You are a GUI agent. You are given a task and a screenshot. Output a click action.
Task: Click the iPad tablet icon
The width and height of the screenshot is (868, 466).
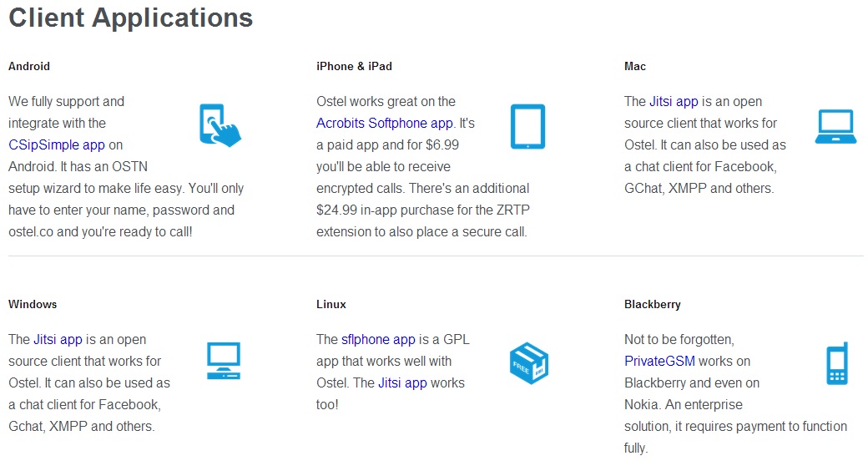pyautogui.click(x=527, y=127)
